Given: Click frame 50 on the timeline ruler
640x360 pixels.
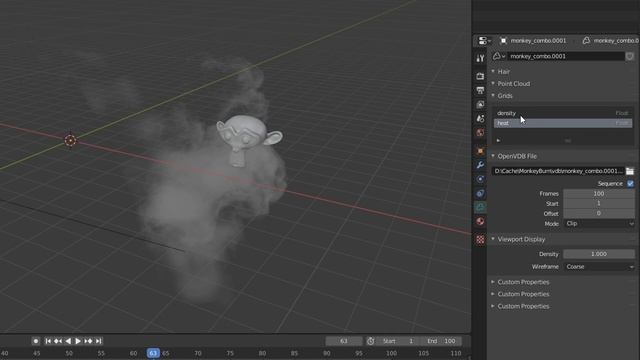Looking at the screenshot, I should (69, 353).
